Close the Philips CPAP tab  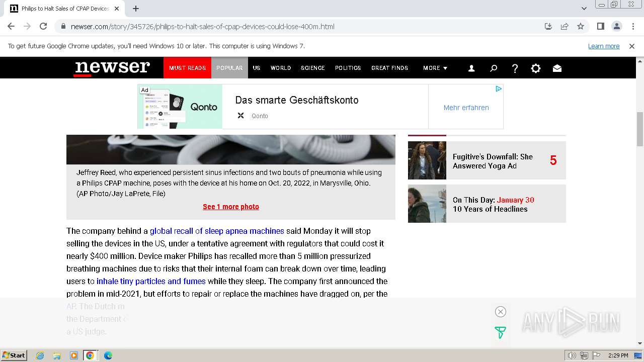pos(117,9)
